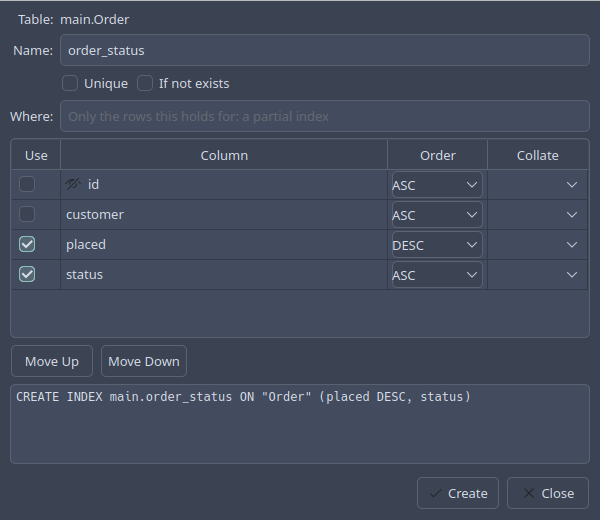600x520 pixels.
Task: Click the Close button
Action: coord(548,493)
